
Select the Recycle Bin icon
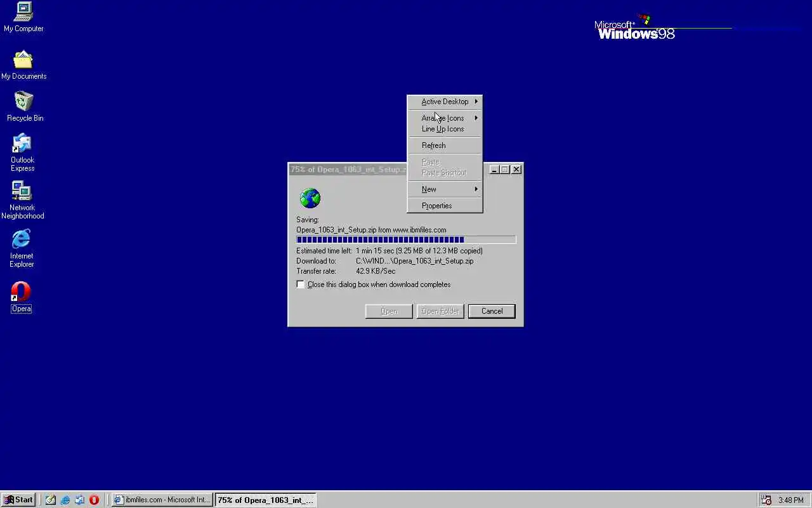(x=24, y=107)
